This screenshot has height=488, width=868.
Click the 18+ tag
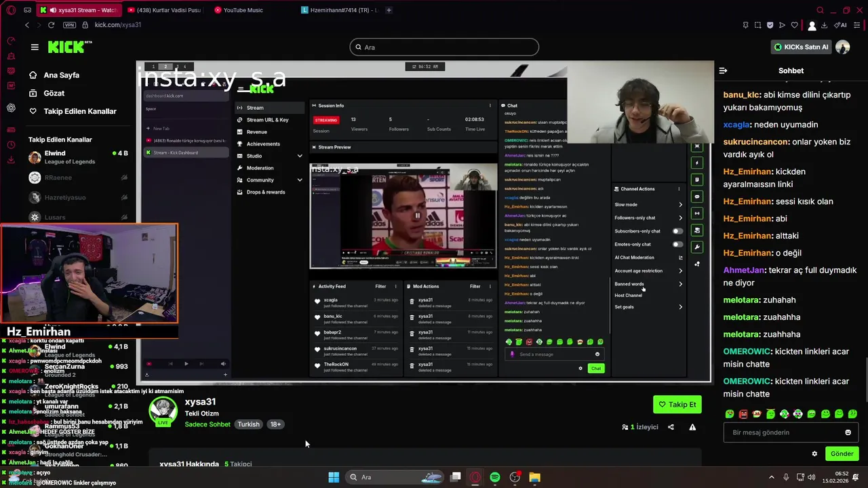coord(275,424)
